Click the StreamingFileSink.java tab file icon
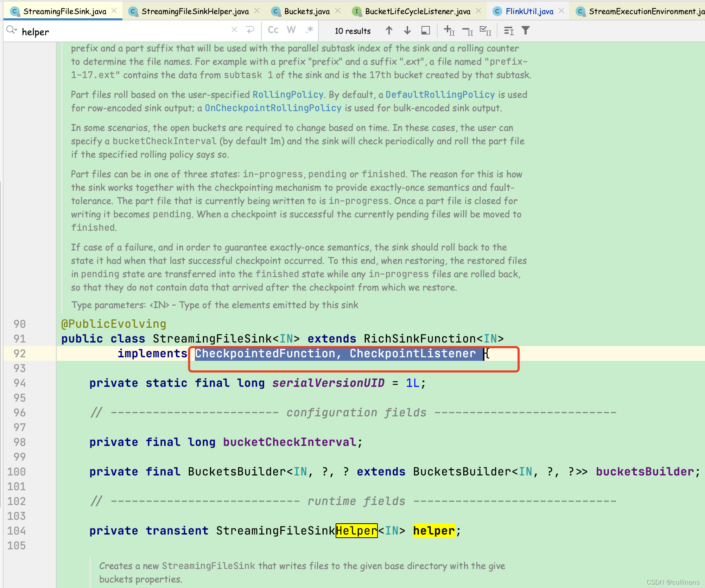 tap(15, 12)
